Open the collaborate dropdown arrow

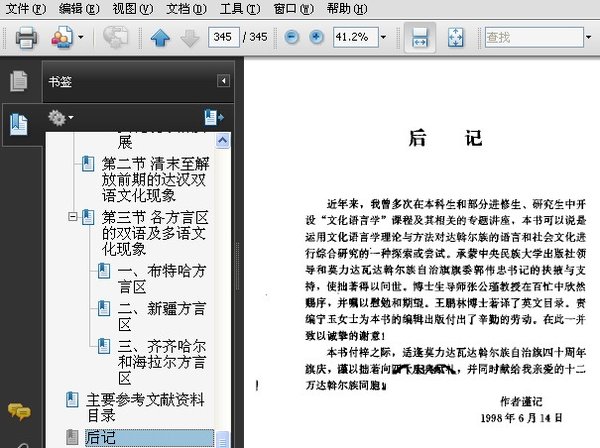pos(81,37)
